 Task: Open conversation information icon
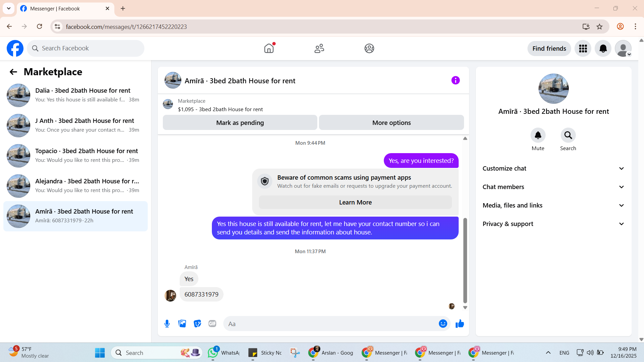456,80
